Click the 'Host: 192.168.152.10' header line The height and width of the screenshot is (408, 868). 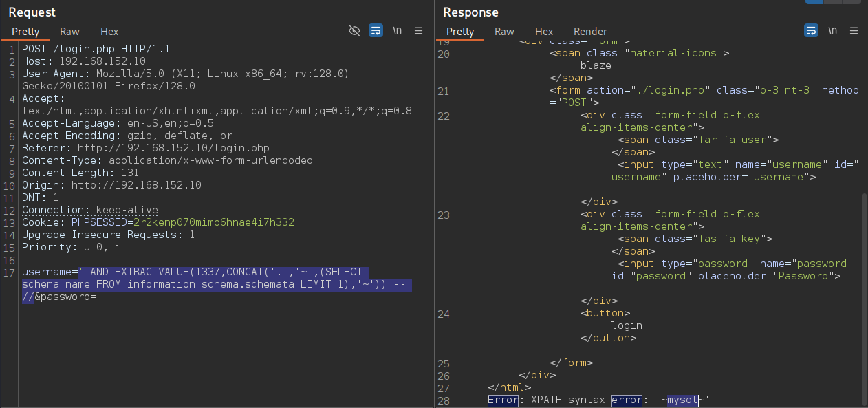point(84,62)
